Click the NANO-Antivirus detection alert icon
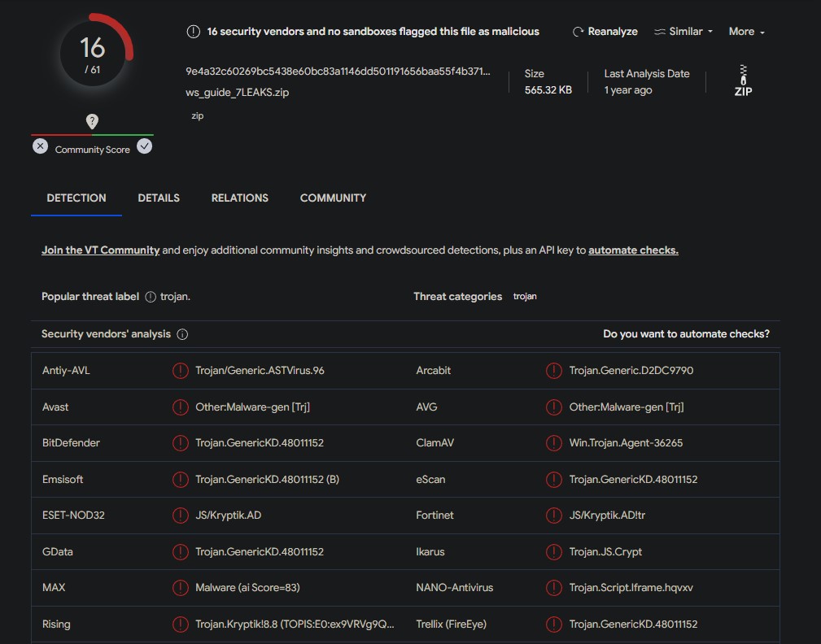The width and height of the screenshot is (821, 644). [x=554, y=588]
